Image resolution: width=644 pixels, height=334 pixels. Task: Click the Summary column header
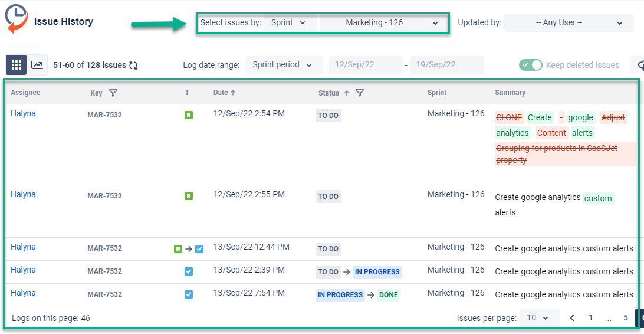click(x=510, y=93)
